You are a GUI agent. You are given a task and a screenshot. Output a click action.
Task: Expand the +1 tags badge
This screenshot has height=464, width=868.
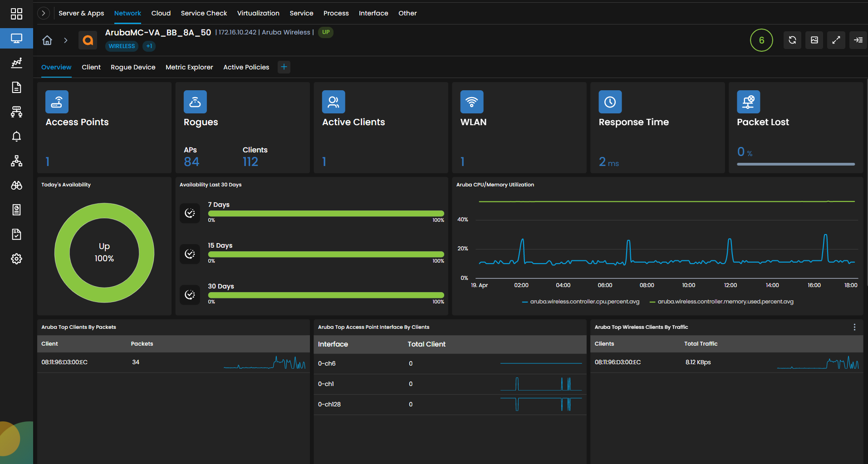click(x=149, y=46)
